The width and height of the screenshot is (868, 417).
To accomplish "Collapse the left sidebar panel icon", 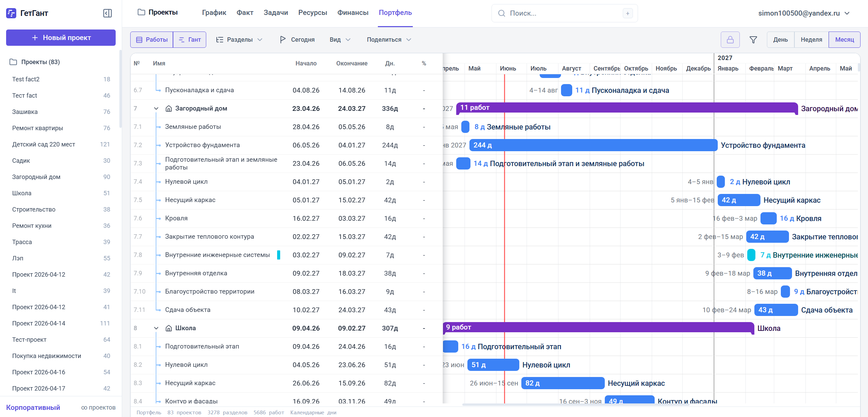I will (x=107, y=13).
